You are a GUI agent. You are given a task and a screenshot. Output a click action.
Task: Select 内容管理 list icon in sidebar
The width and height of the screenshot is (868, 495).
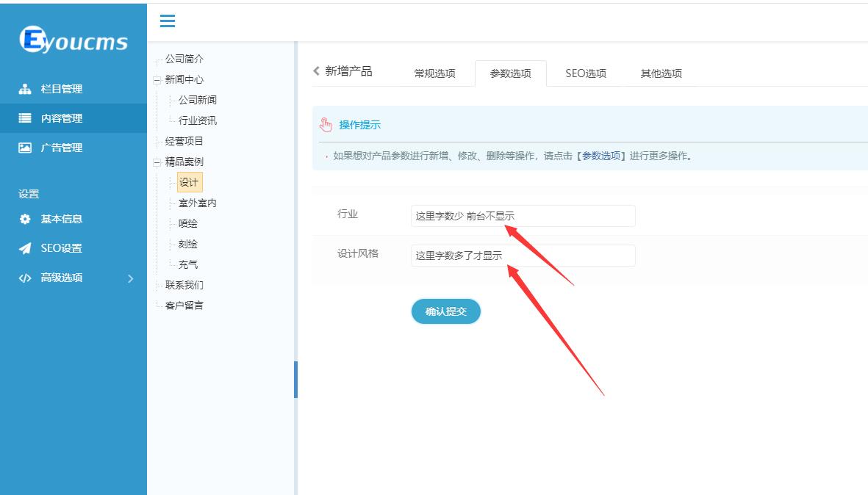(25, 118)
